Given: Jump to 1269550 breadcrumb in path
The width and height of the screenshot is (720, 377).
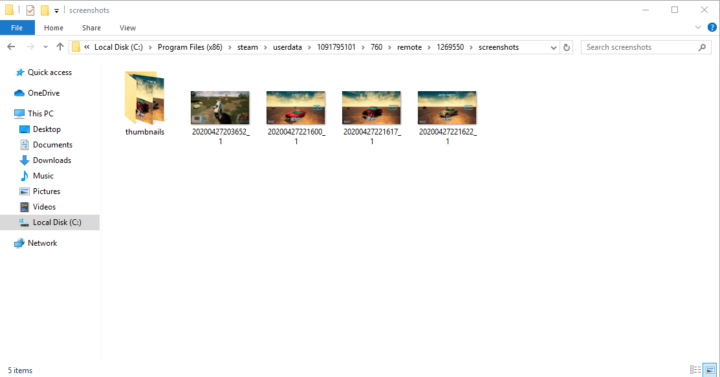Looking at the screenshot, I should 450,47.
